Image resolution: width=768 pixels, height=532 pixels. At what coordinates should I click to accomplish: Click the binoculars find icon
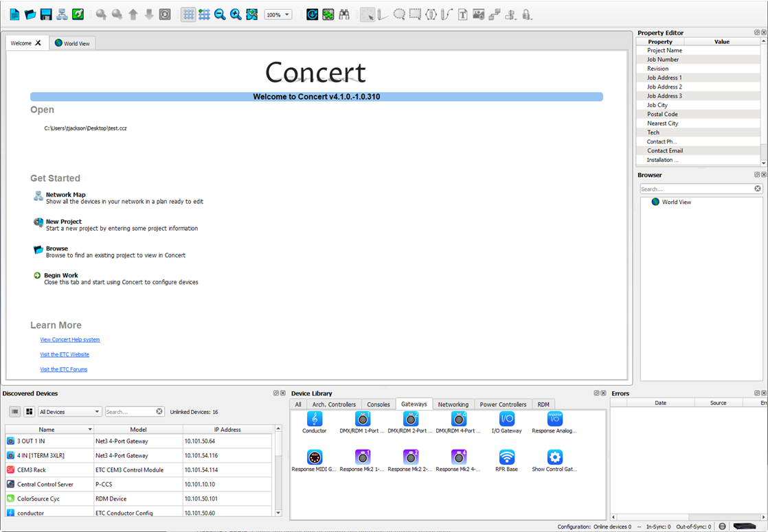tap(344, 14)
